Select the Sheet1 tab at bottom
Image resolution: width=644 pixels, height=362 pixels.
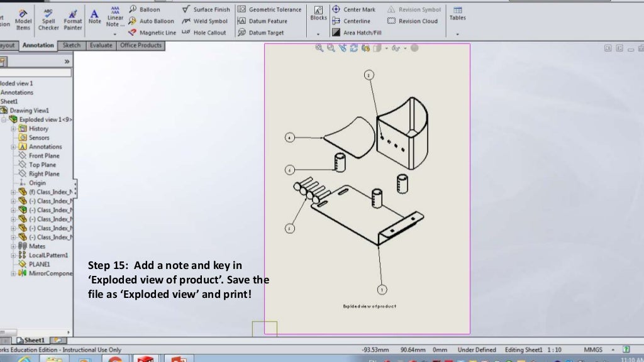pos(30,340)
